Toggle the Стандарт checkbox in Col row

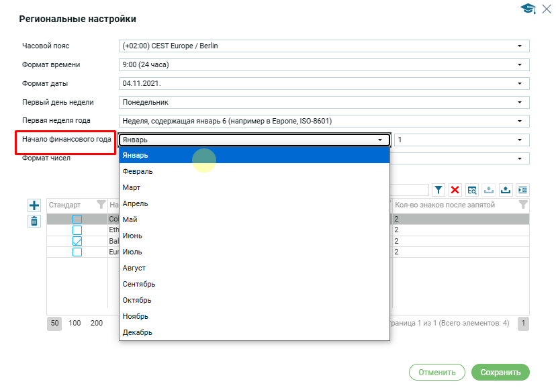(x=77, y=219)
